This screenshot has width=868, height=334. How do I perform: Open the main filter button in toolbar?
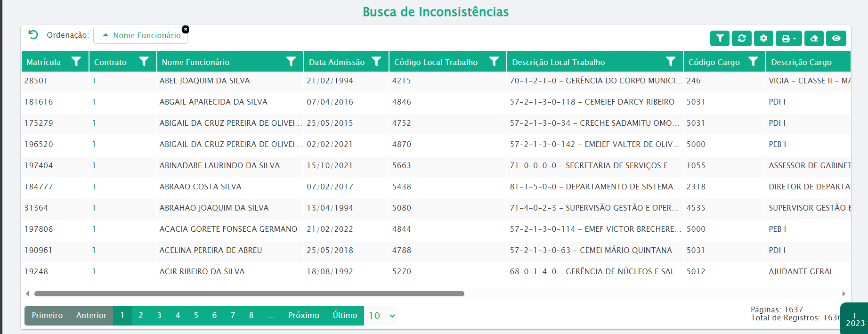pos(720,38)
